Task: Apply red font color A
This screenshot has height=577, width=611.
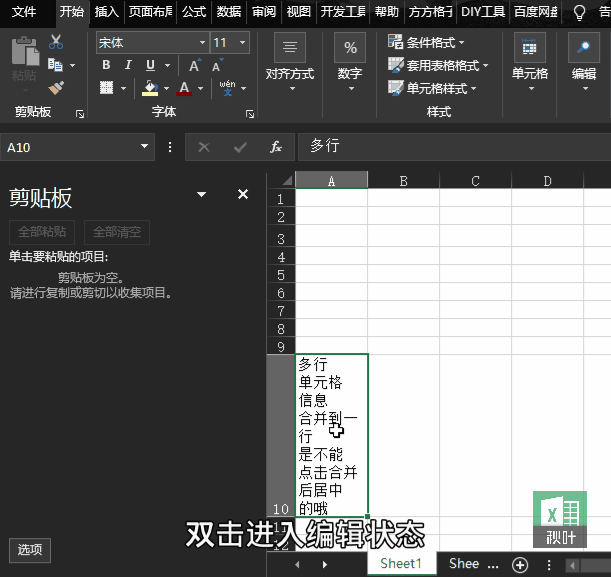Action: [x=184, y=88]
